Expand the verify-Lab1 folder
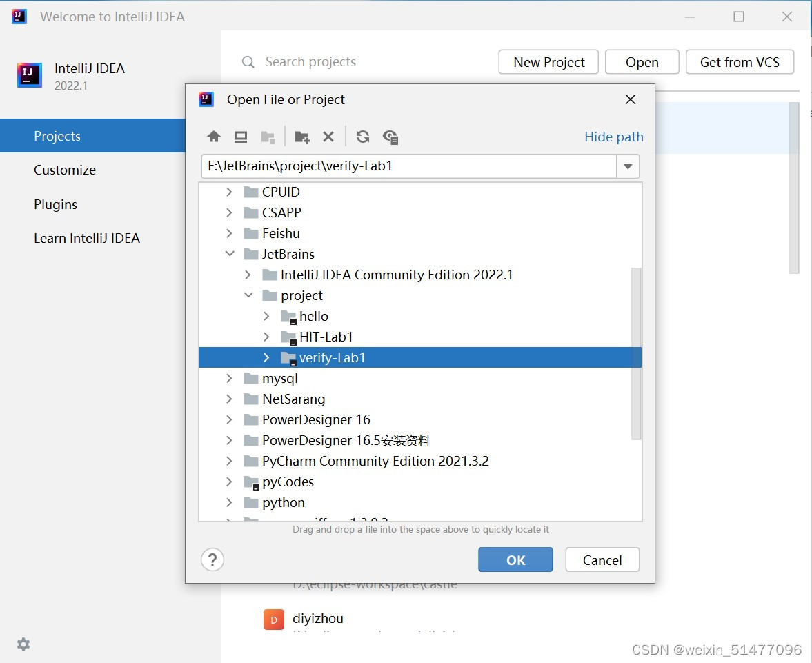The image size is (812, 663). [x=266, y=357]
